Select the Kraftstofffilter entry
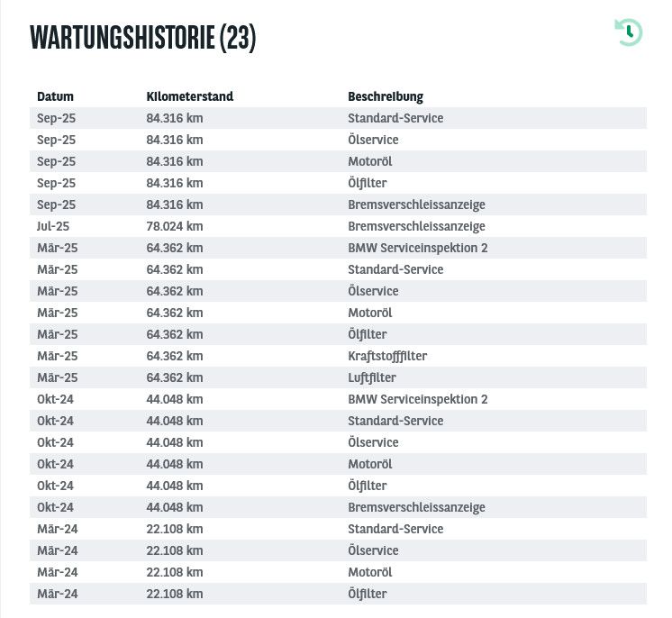This screenshot has height=618, width=672. pyautogui.click(x=387, y=356)
